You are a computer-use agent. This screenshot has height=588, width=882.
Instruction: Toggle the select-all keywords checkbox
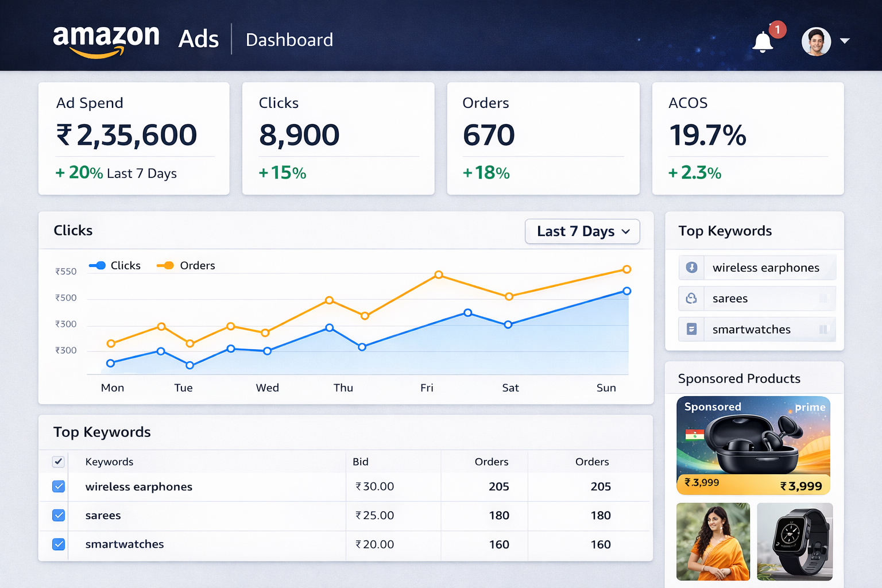tap(59, 462)
